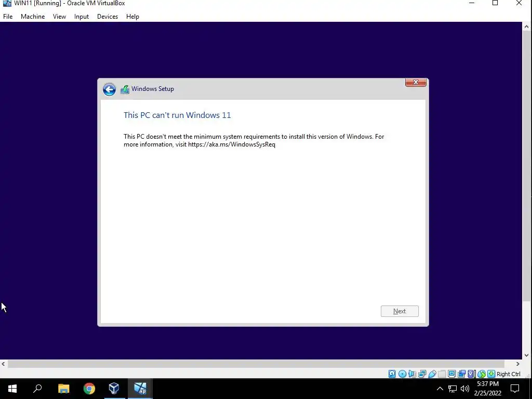Click the mouse integration indicator icon
This screenshot has width=532, height=399.
click(482, 374)
